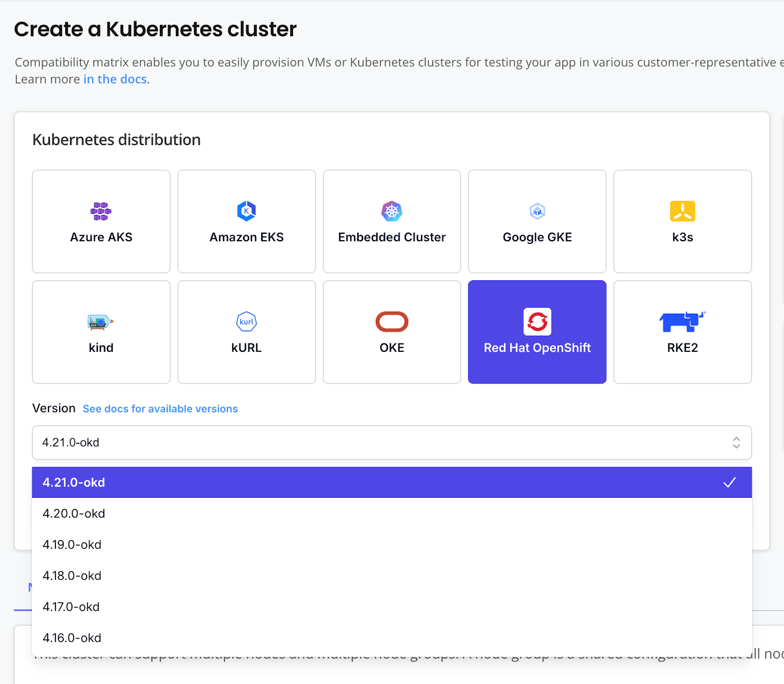Select version 4.16.0-okd from list

(x=392, y=638)
